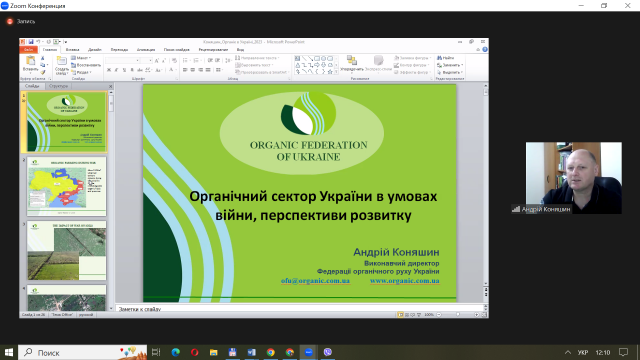Image resolution: width=640 pixels, height=360 pixels.
Task: Click the Paste (Вставить) icon in ribbon
Action: (x=31, y=61)
